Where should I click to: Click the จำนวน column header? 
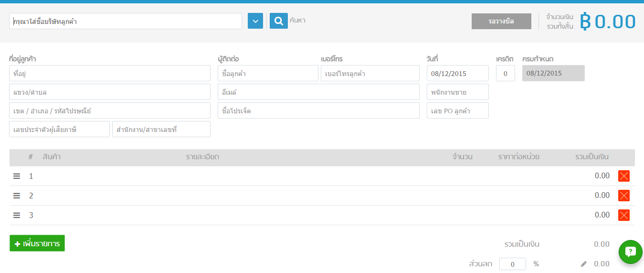tap(463, 157)
